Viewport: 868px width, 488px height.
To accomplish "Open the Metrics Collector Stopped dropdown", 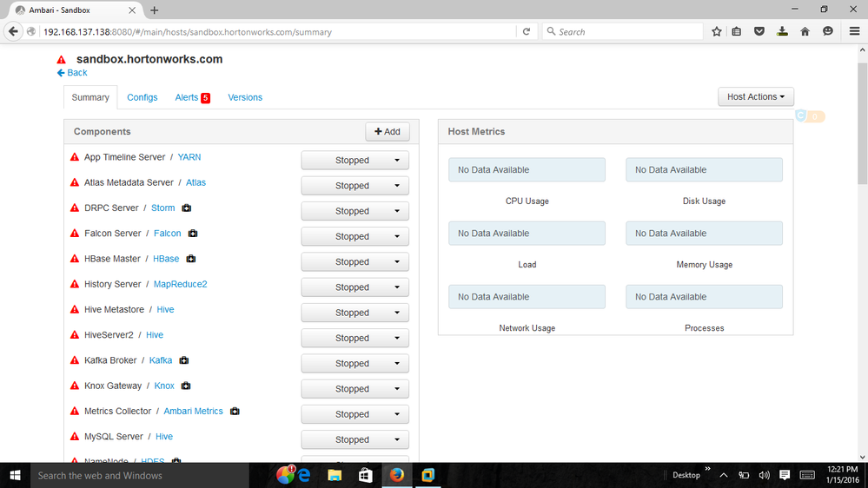I will [354, 414].
